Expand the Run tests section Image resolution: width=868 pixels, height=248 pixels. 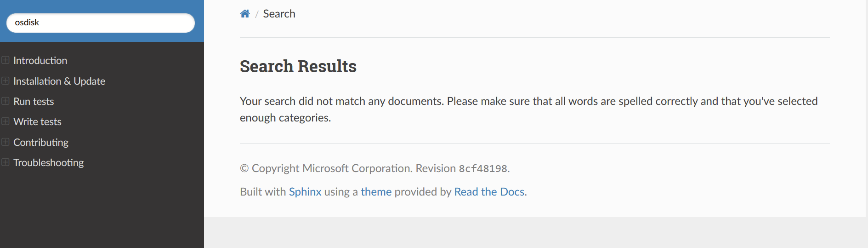(6, 101)
